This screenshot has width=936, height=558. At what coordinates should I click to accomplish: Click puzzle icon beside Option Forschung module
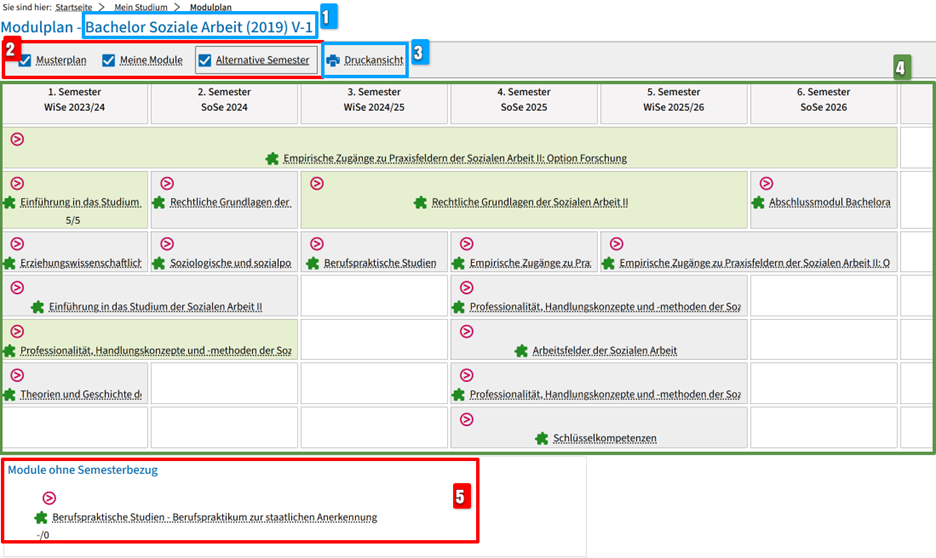[272, 158]
